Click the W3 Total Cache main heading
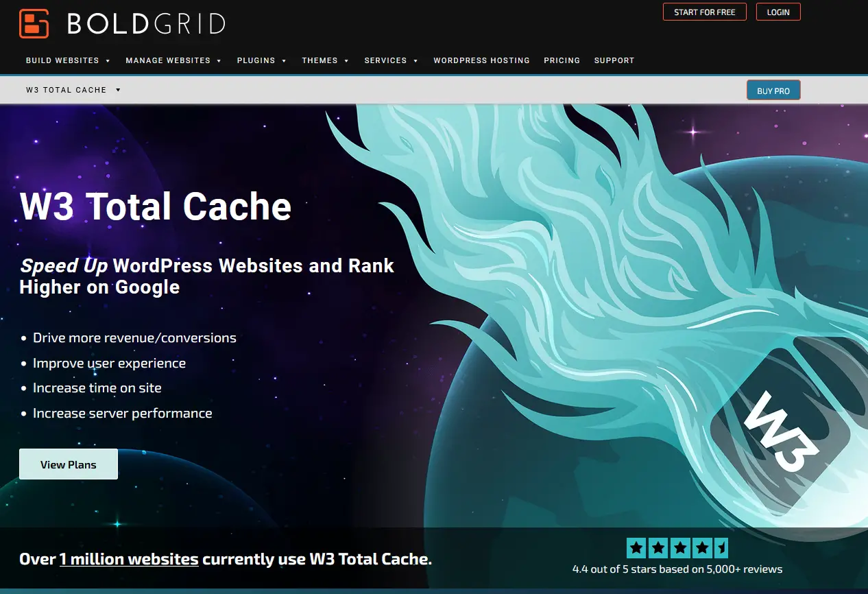The image size is (868, 594). tap(156, 206)
